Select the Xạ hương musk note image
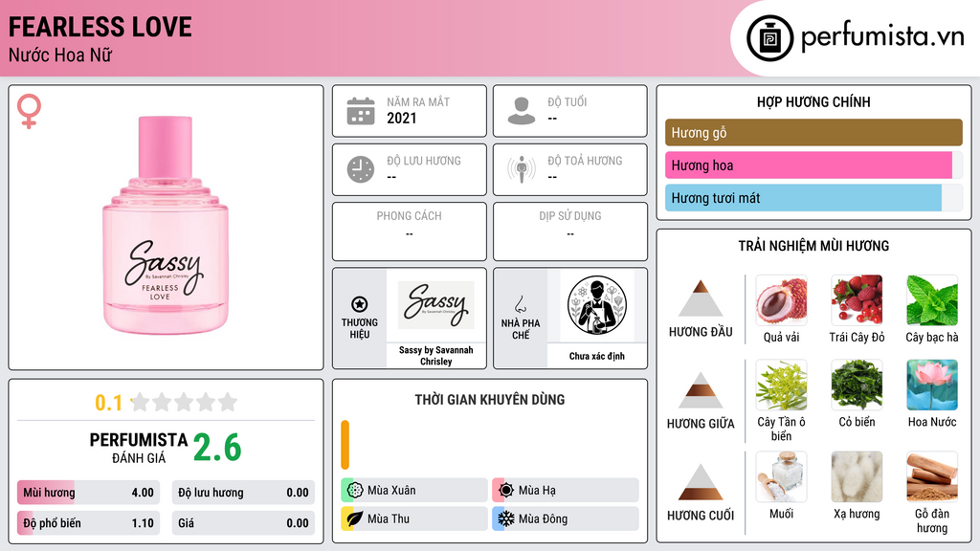The image size is (980, 551). pyautogui.click(x=857, y=476)
